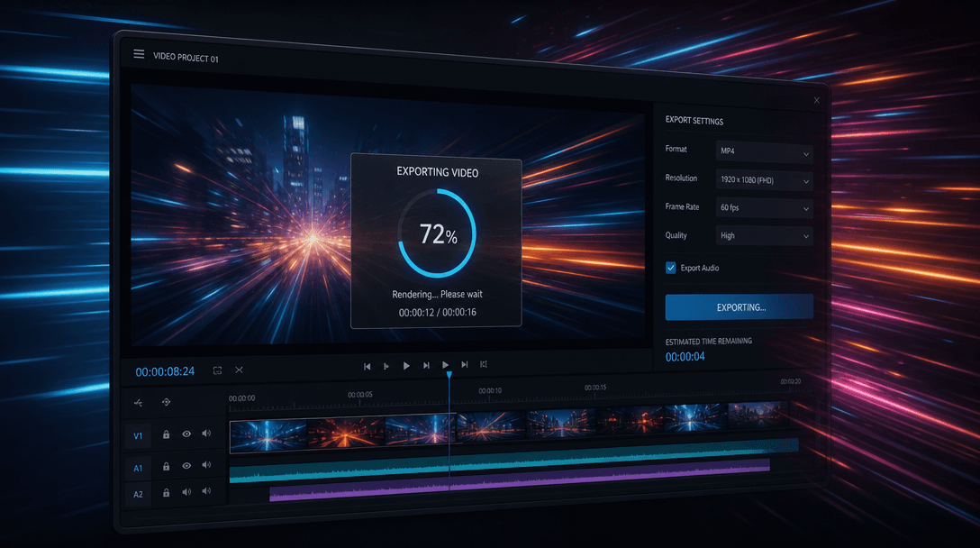Image resolution: width=980 pixels, height=548 pixels.
Task: Click the VIDEO PROJECT 01 title
Action: [186, 58]
